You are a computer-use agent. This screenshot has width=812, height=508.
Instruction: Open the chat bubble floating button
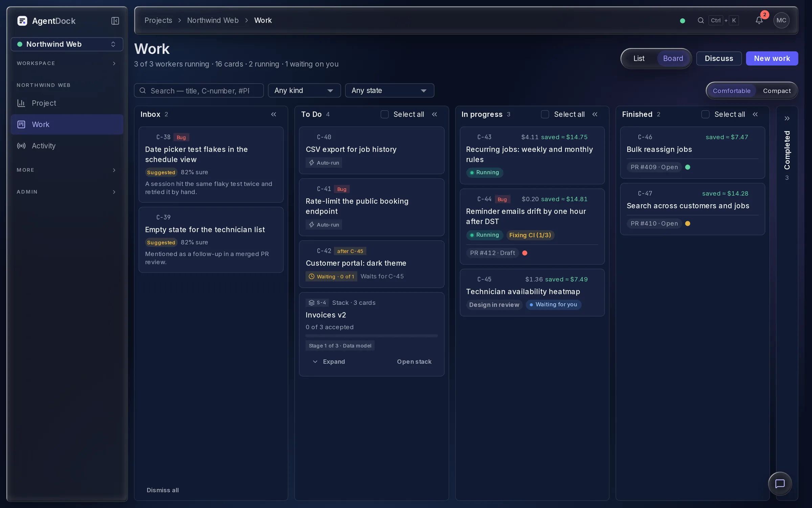coord(780,484)
